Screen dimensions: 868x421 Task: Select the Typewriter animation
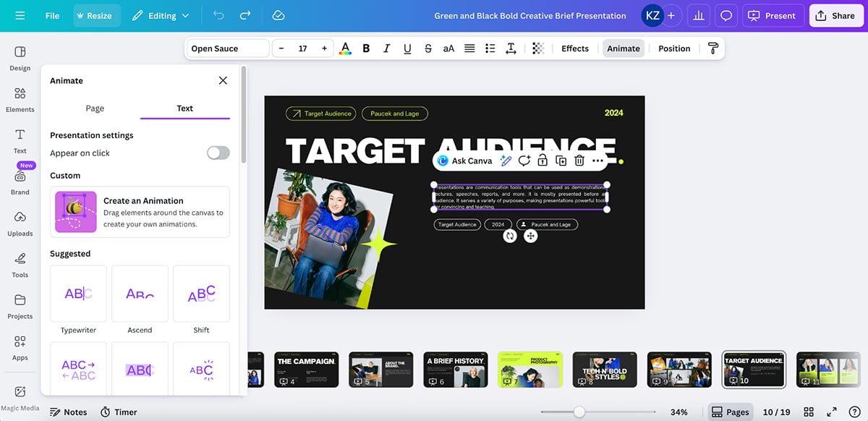click(77, 294)
